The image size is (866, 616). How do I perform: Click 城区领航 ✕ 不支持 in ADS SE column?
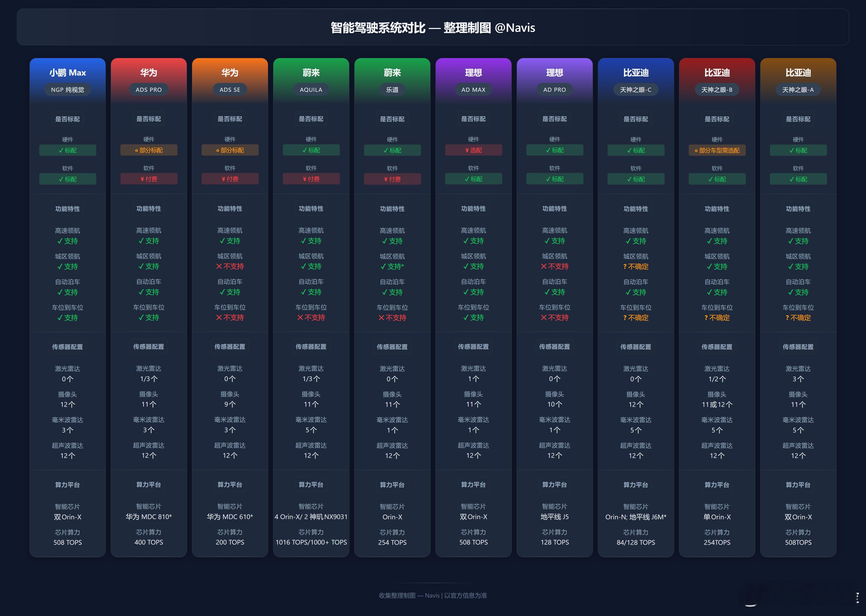tap(230, 267)
